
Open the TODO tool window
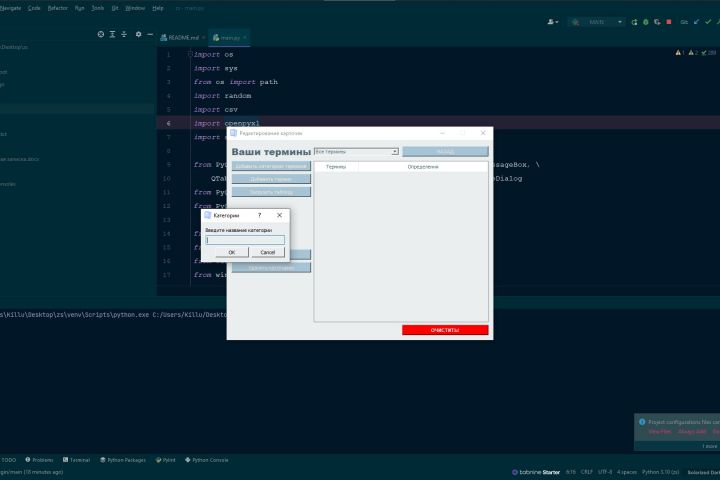point(8,460)
